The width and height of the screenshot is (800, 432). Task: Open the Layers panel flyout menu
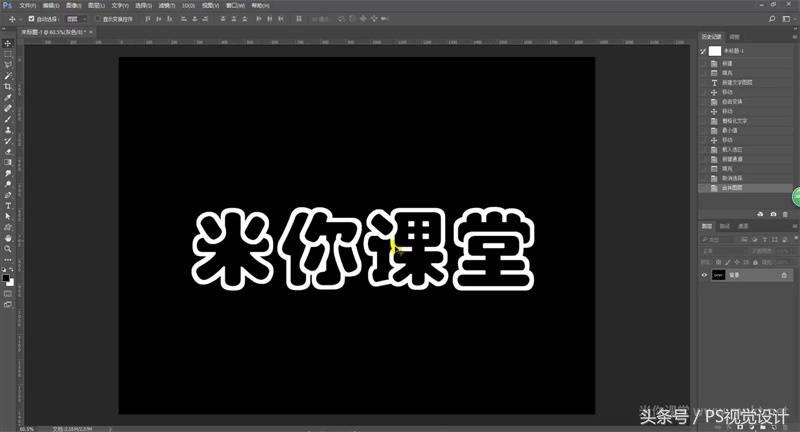point(794,226)
